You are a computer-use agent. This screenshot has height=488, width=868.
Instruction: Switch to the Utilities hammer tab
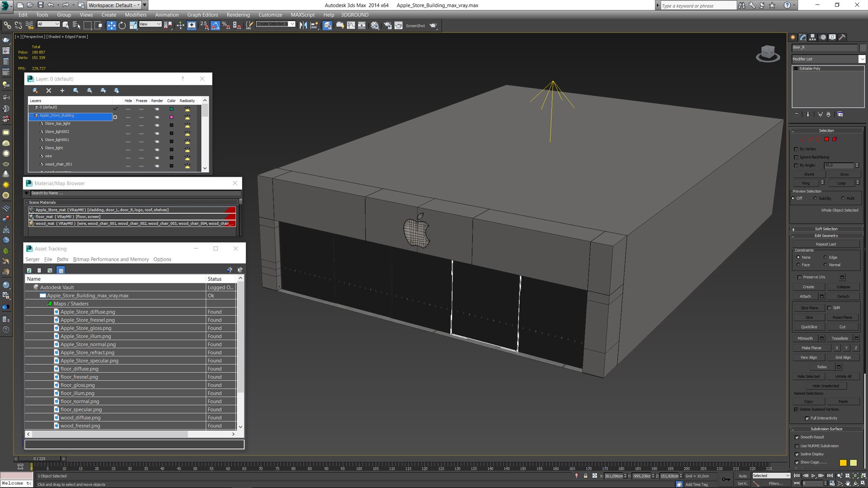(x=842, y=38)
